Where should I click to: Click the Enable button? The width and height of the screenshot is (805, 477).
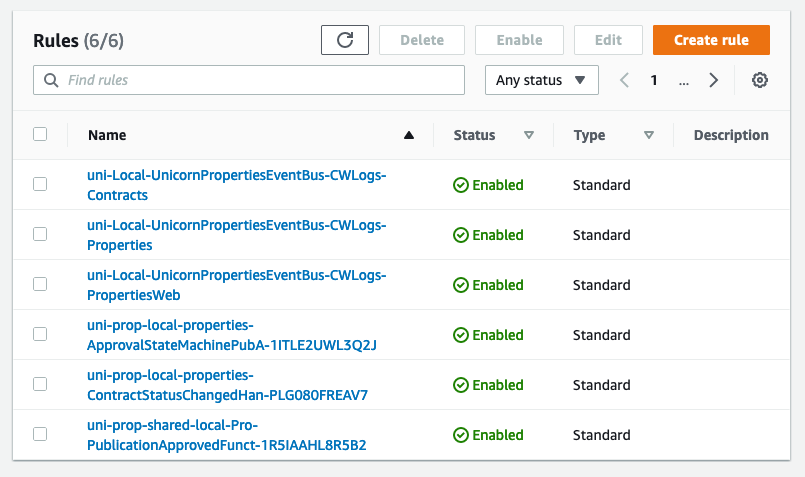click(x=519, y=40)
